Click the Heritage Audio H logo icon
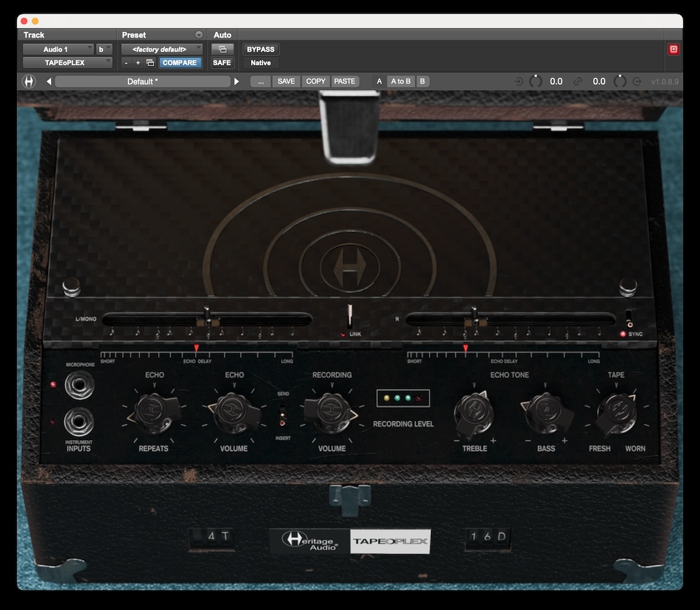Viewport: 700px width, 610px height. click(29, 81)
